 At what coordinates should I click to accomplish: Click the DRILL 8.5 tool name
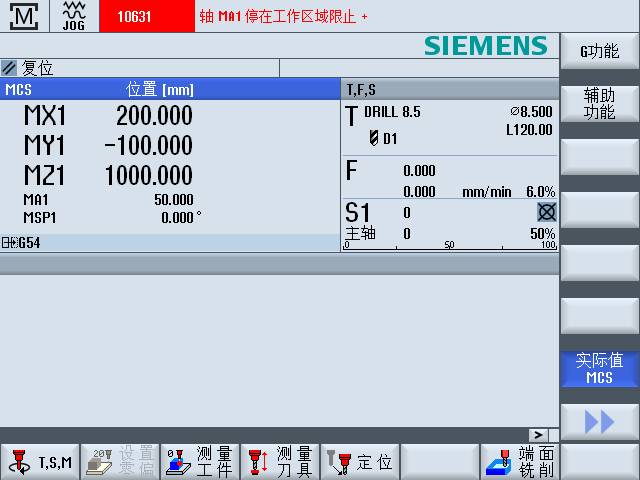tap(392, 112)
